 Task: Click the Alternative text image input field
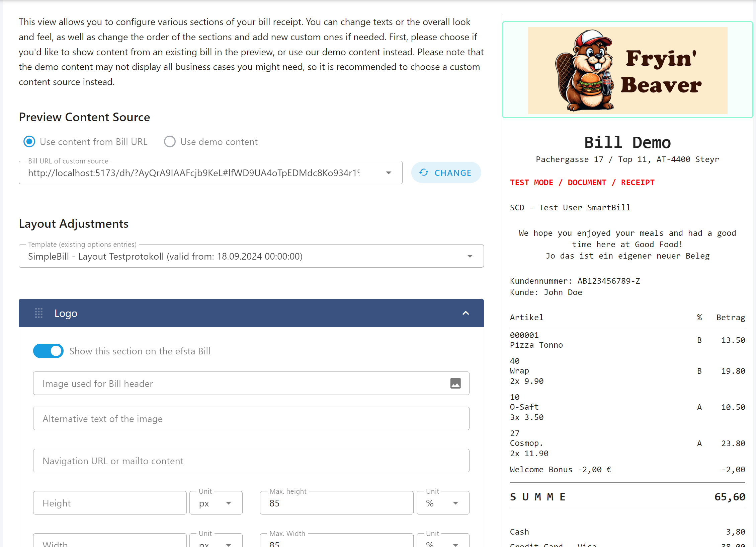[251, 419]
